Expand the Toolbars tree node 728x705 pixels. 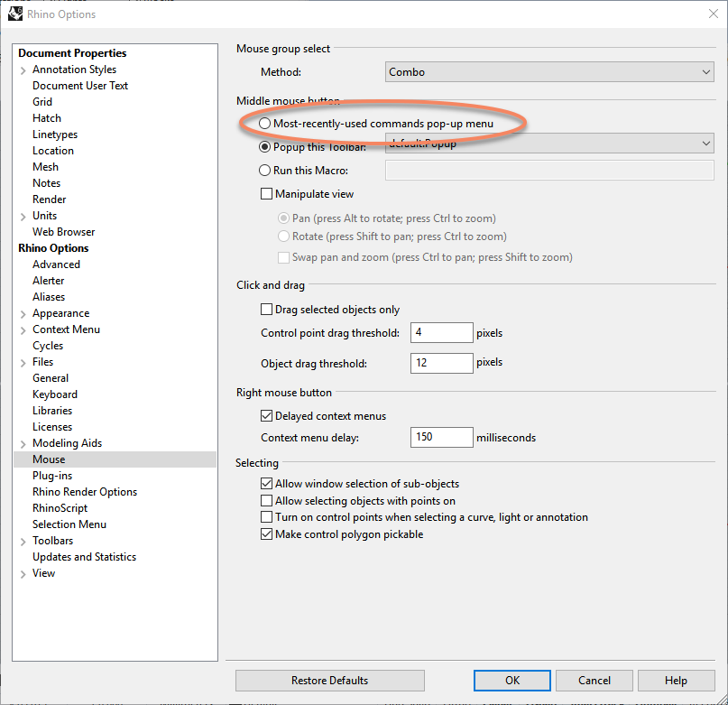(x=23, y=542)
